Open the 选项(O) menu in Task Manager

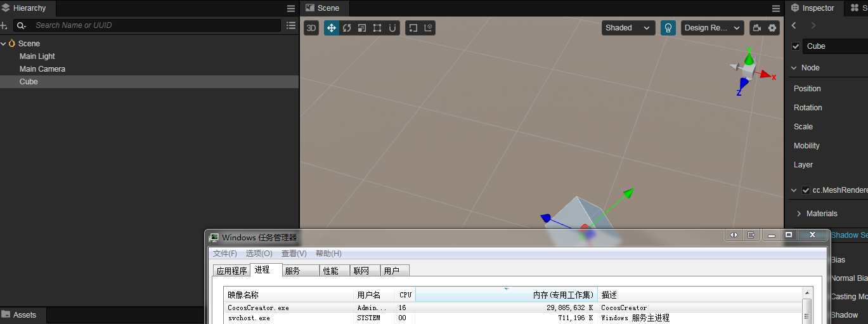tap(259, 254)
